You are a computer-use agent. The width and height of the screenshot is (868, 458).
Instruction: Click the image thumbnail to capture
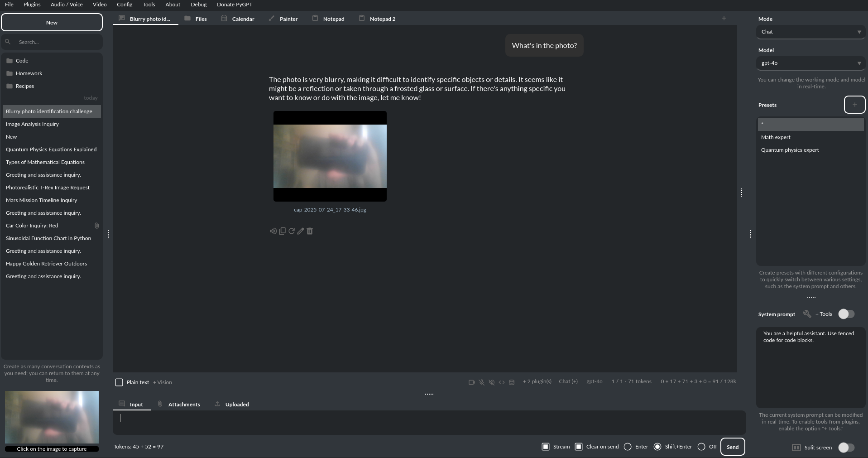click(52, 417)
